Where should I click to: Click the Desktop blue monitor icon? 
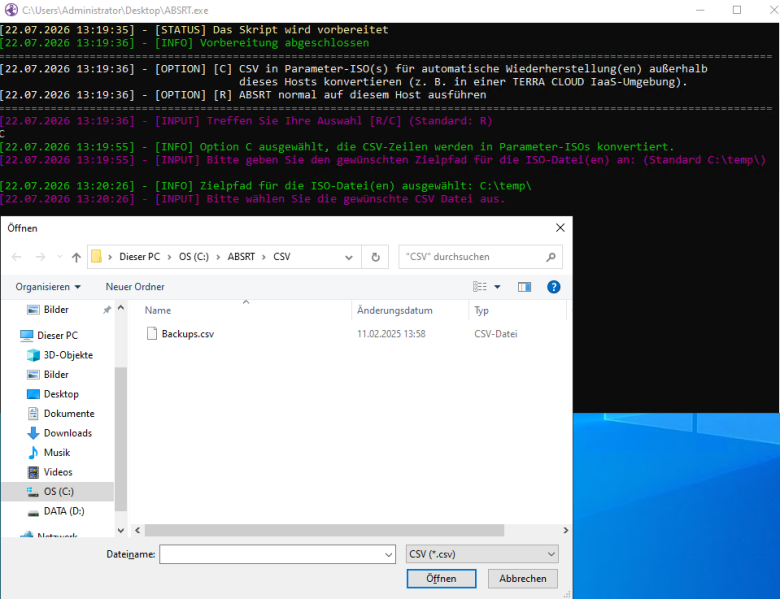coord(33,394)
